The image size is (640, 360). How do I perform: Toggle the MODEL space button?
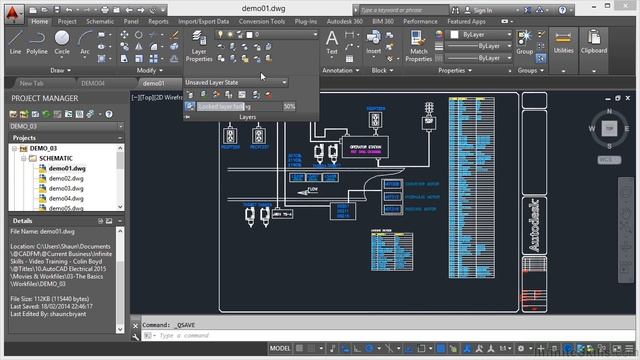[x=280, y=348]
